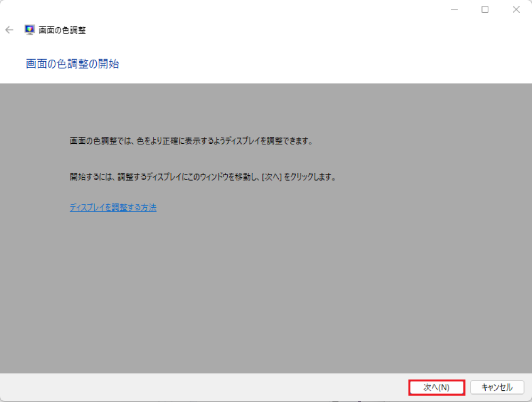Screen dimensions: 532x402
Task: Click the [次へ] text inside the instructions
Action: tap(272, 177)
